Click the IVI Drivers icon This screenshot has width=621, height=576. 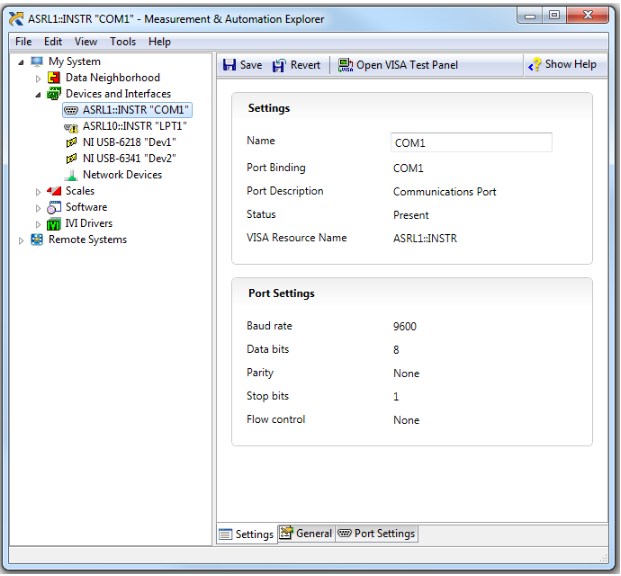point(54,224)
